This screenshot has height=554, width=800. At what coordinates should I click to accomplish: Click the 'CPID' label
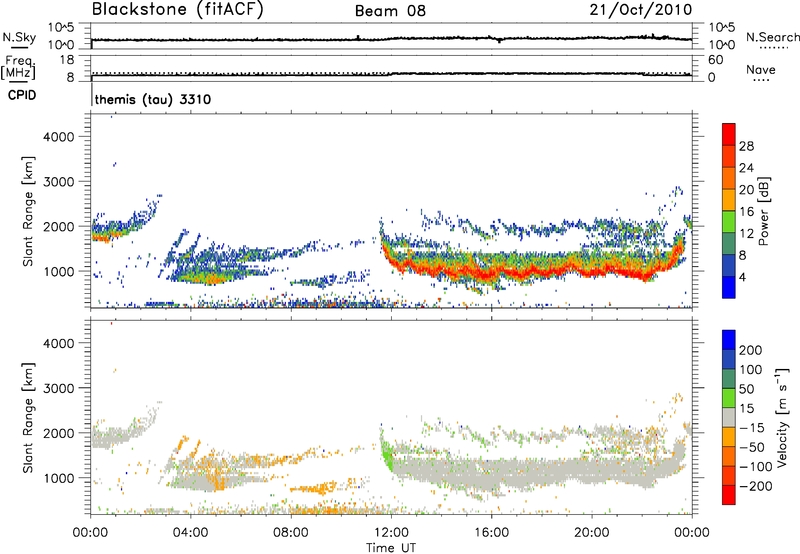pos(22,95)
